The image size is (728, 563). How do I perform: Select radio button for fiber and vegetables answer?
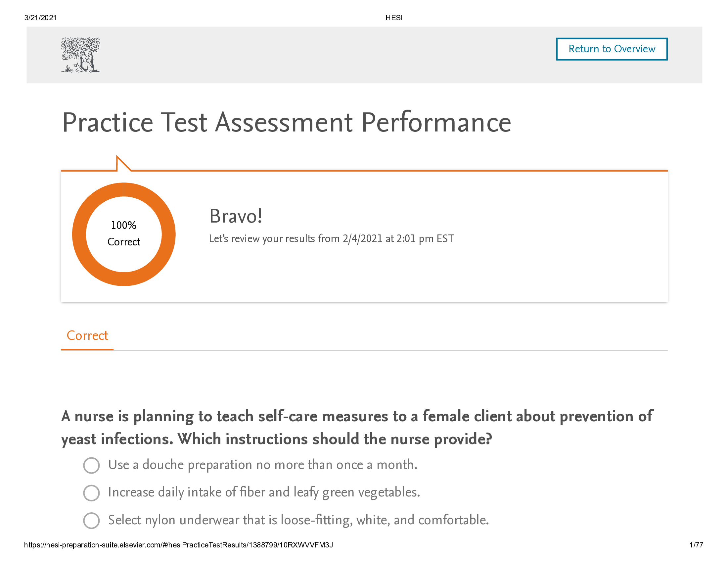click(91, 493)
